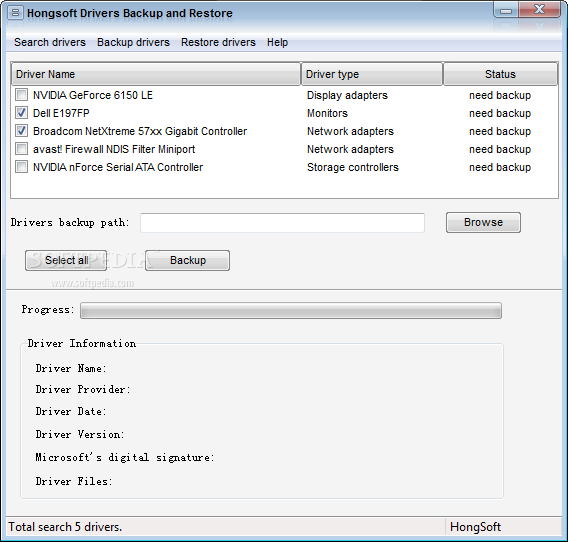Click the Progress bar
The height and width of the screenshot is (542, 568).
point(291,310)
